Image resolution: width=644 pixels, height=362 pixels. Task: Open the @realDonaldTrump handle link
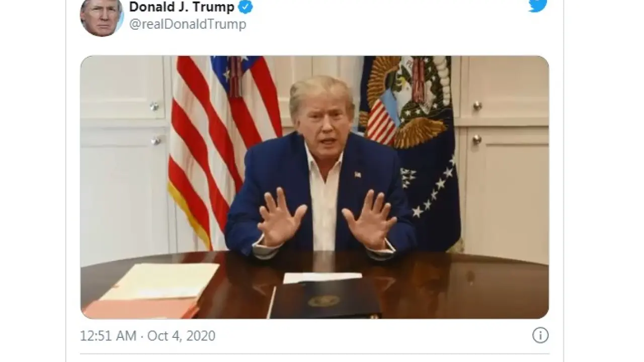point(188,24)
